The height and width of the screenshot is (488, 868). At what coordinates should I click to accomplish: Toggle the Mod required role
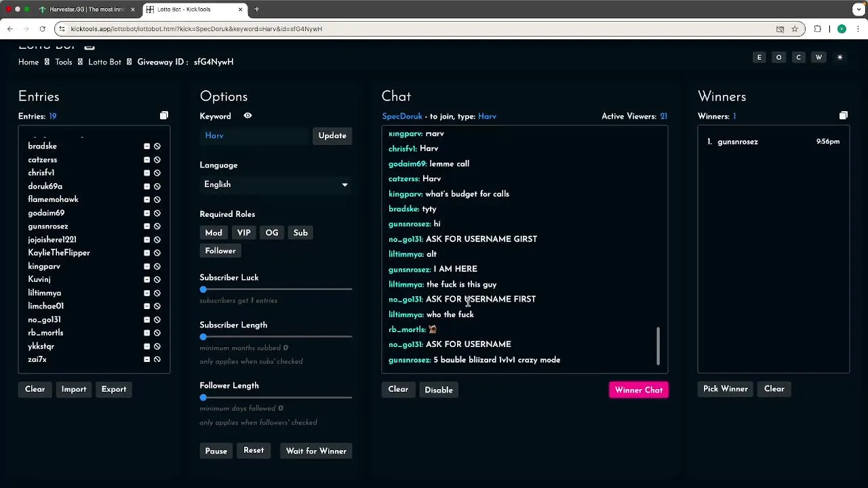coord(214,233)
